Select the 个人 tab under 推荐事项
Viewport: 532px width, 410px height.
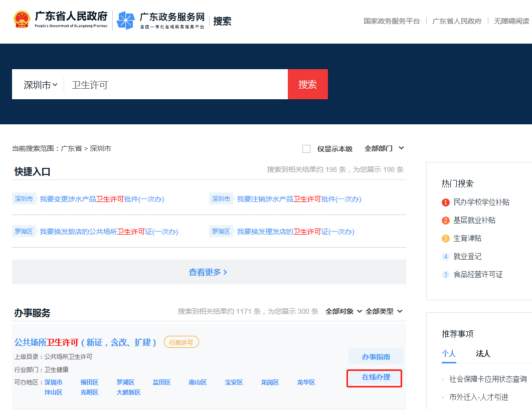point(449,353)
